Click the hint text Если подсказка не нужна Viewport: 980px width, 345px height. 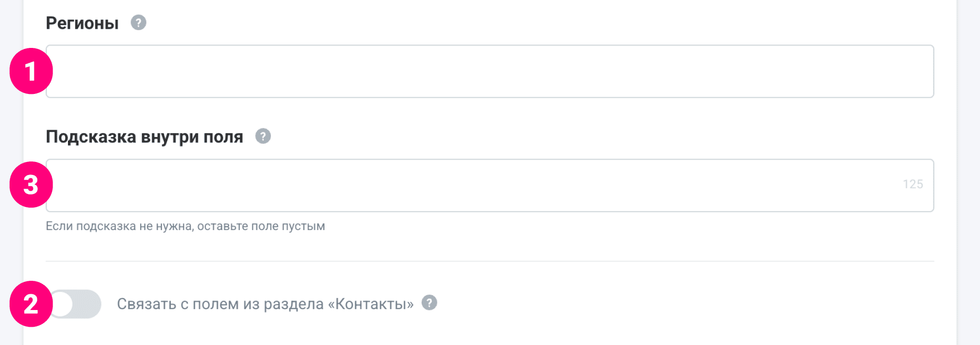(185, 226)
